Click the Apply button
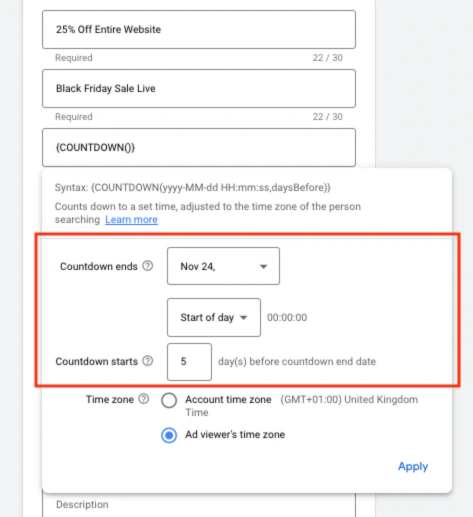Image resolution: width=473 pixels, height=517 pixels. [x=413, y=467]
